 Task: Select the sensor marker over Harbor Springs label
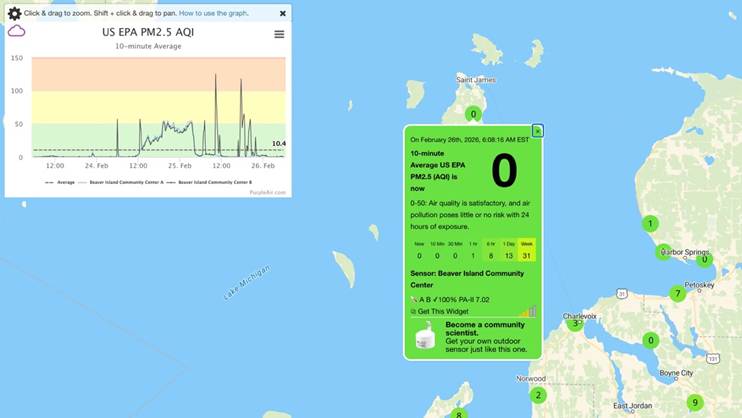pyautogui.click(x=663, y=252)
